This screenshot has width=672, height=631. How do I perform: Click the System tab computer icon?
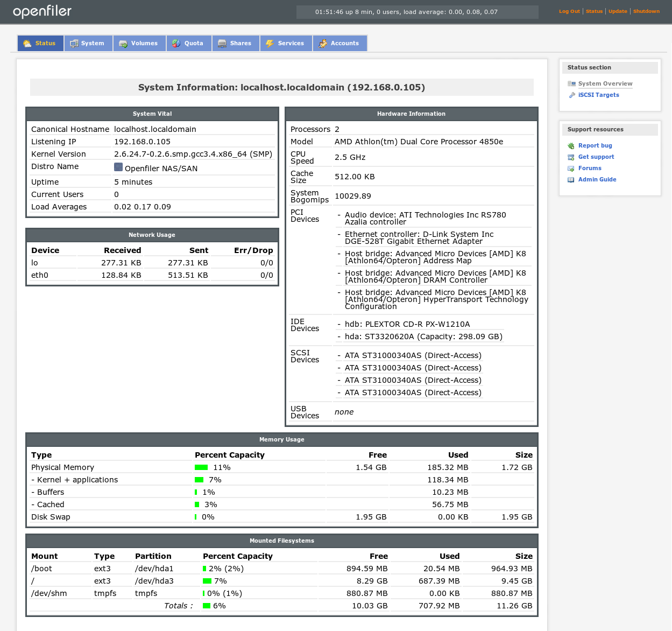[74, 44]
